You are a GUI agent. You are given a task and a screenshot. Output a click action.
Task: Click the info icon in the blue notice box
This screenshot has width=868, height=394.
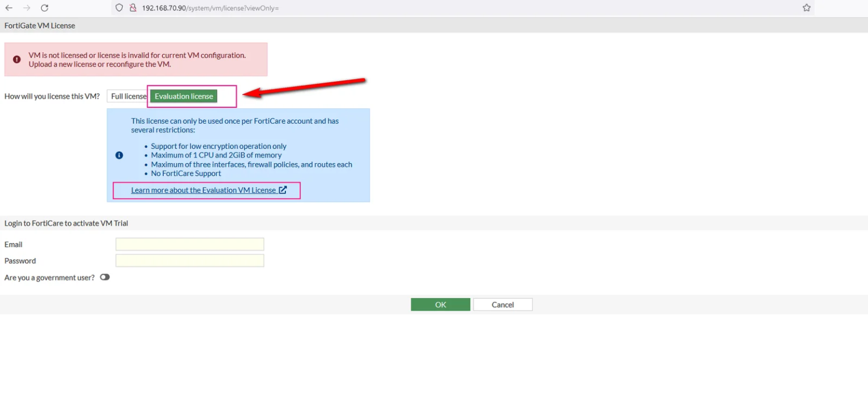(x=119, y=155)
